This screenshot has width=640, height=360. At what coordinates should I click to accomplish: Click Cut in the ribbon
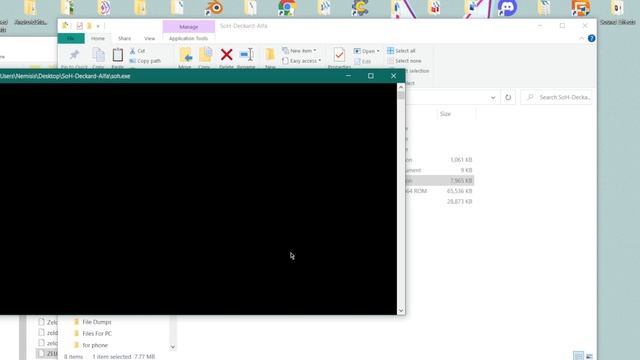pos(138,51)
